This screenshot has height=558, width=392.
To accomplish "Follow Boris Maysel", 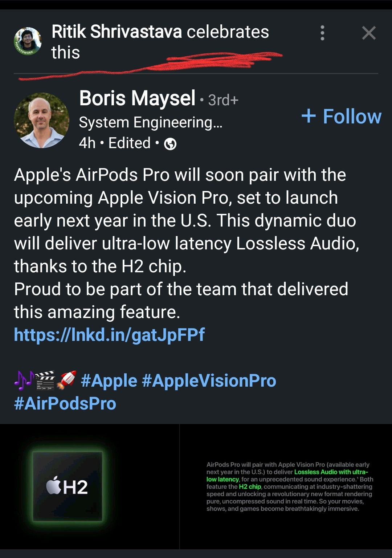I will tap(341, 116).
